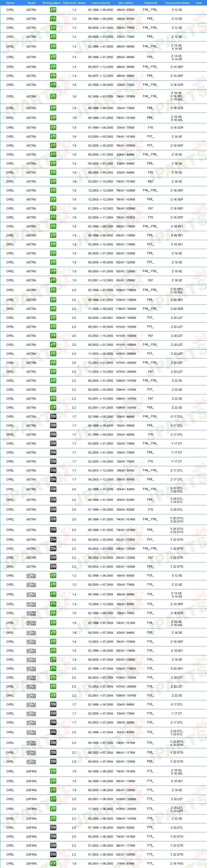Select the engine code cell 'Z 16 YNG'

(177, 863)
